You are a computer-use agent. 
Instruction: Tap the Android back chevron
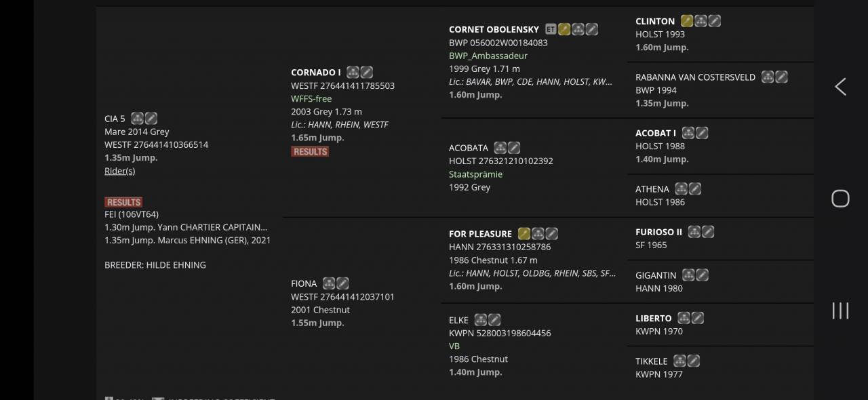(840, 86)
